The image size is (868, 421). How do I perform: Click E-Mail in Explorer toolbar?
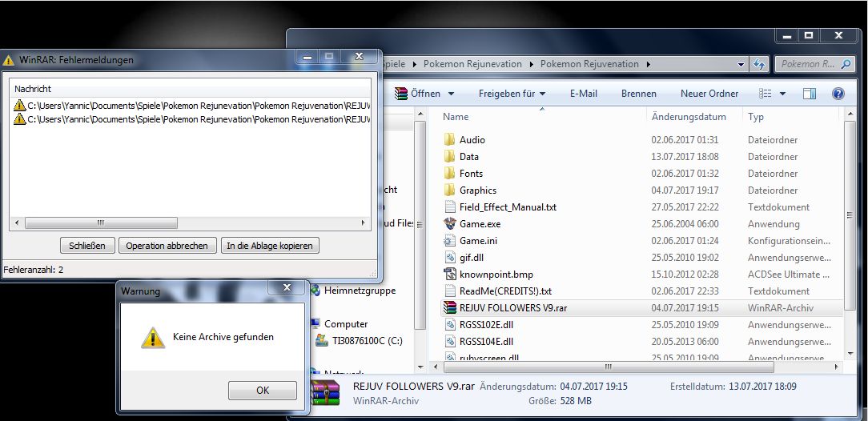(x=584, y=94)
